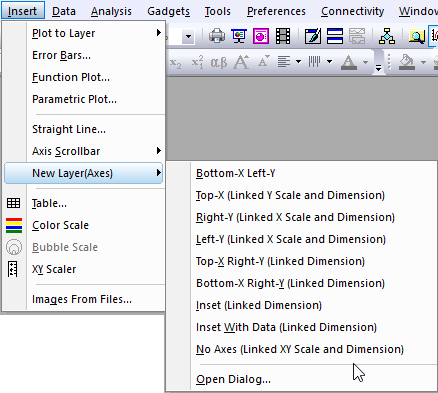Click the decrease font size icon
This screenshot has height=393, width=438.
(x=263, y=61)
